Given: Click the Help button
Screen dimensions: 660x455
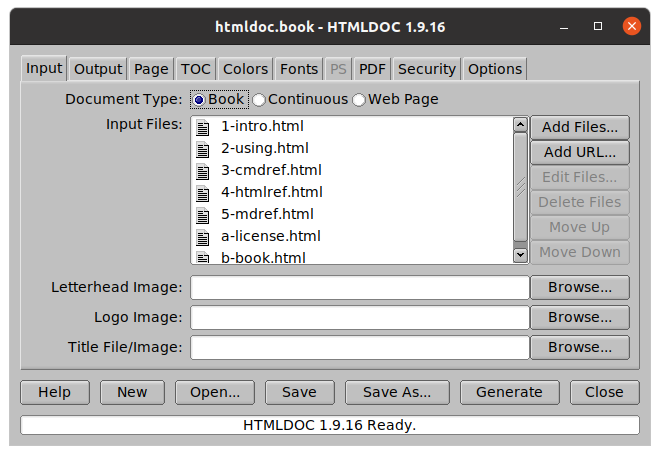Looking at the screenshot, I should pyautogui.click(x=55, y=392).
